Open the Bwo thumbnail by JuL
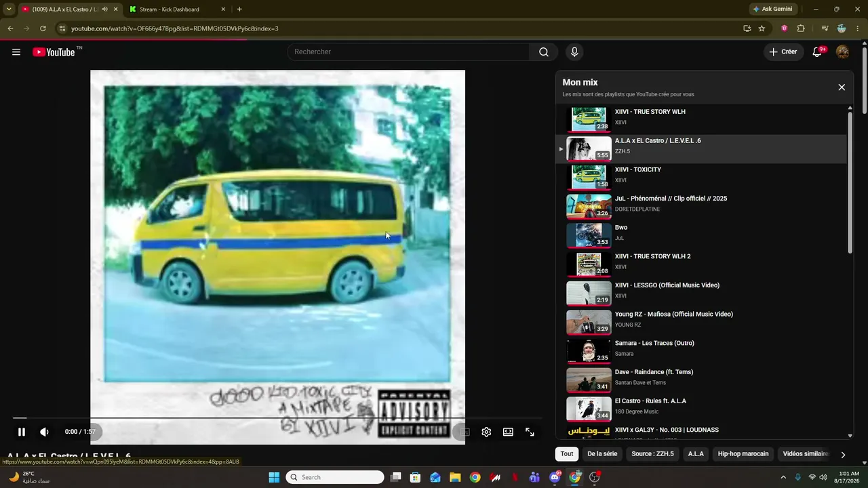This screenshot has width=868, height=488. [589, 235]
